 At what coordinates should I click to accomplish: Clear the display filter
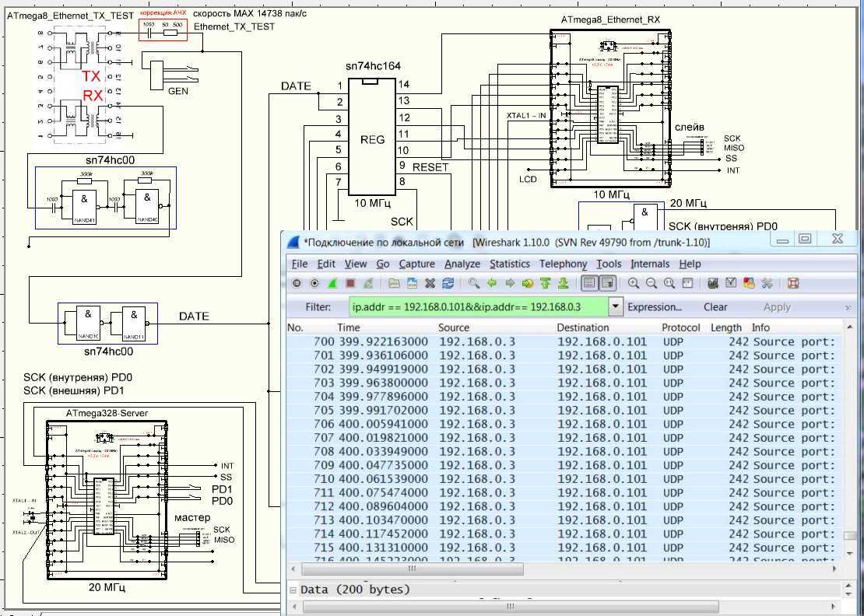715,307
